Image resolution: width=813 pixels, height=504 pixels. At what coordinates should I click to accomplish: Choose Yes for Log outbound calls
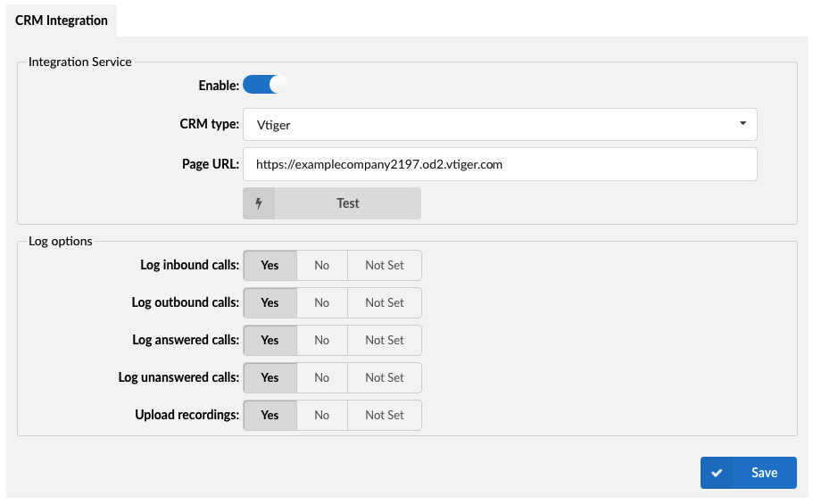[270, 302]
